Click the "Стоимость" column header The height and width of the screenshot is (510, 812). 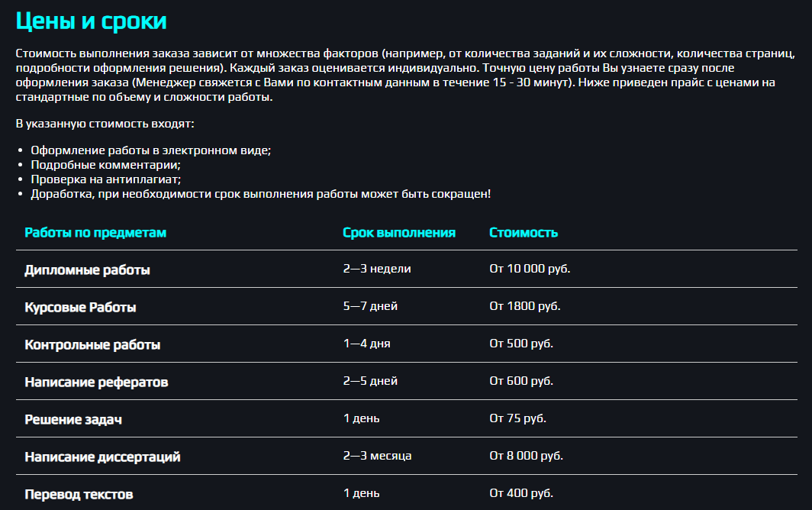[x=524, y=233]
